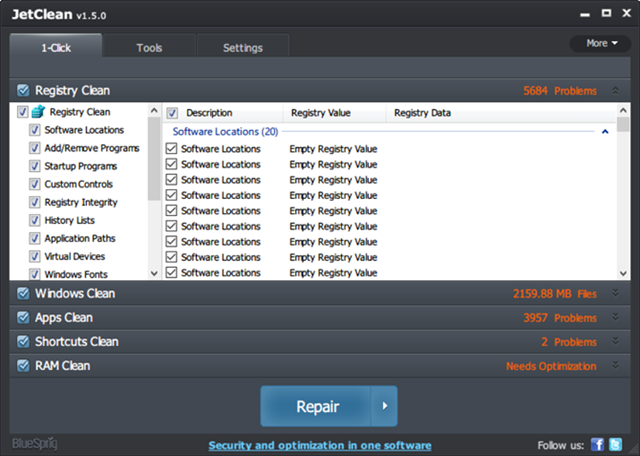Toggle the Startup Programs checkbox

[35, 166]
